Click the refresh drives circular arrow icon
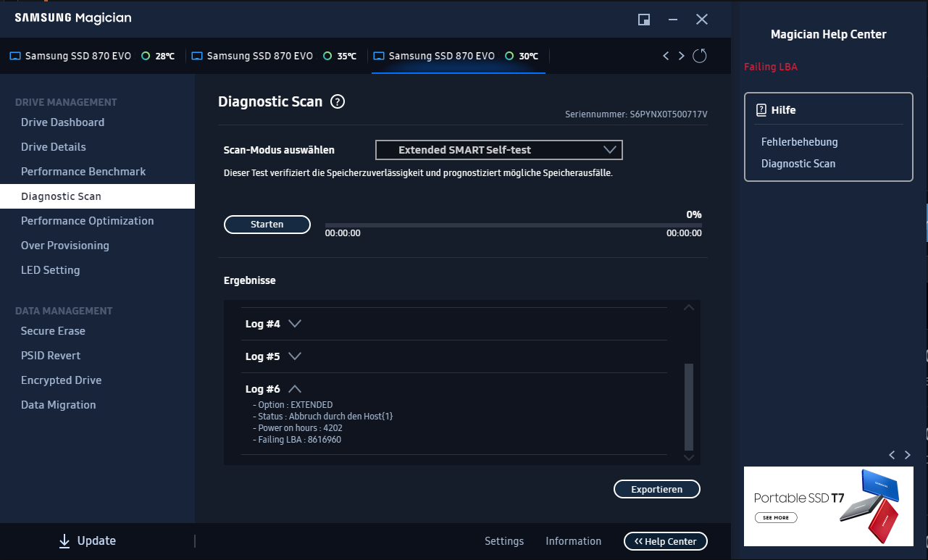928x560 pixels. [699, 56]
